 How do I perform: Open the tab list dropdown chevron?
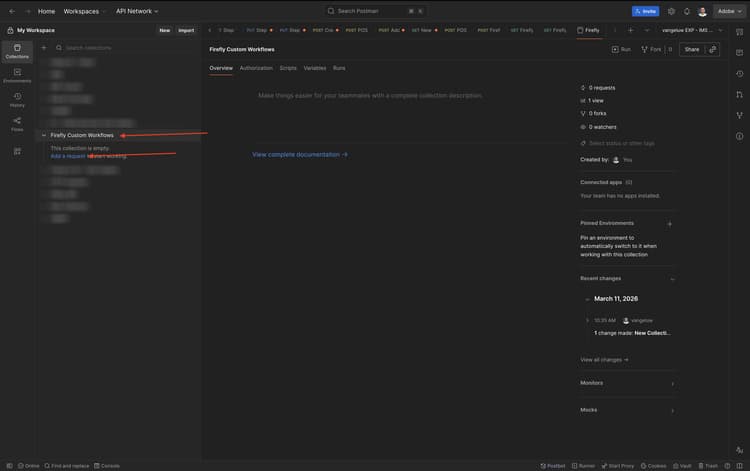647,30
